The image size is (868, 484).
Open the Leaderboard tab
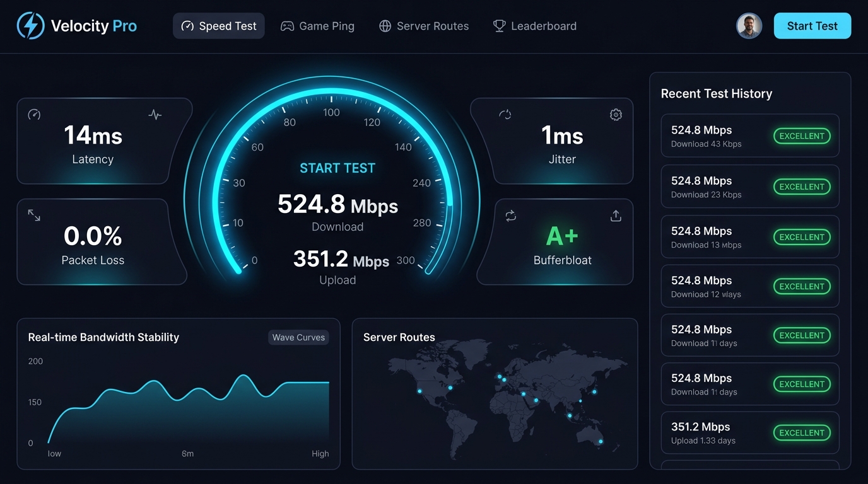[535, 26]
